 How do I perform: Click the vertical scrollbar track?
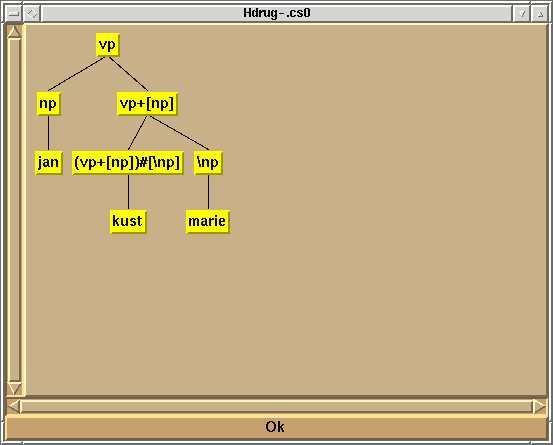14,210
